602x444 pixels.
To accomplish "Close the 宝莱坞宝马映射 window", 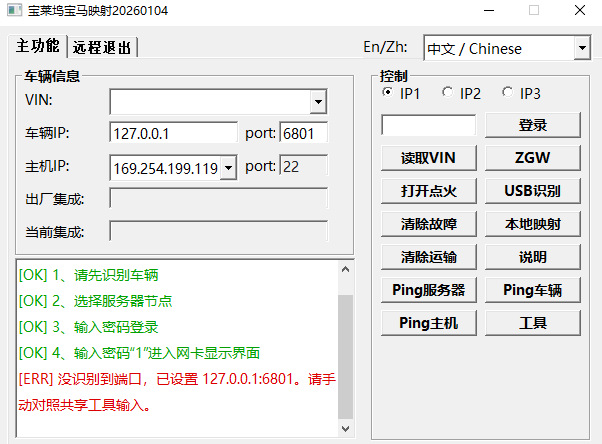I will (x=580, y=10).
